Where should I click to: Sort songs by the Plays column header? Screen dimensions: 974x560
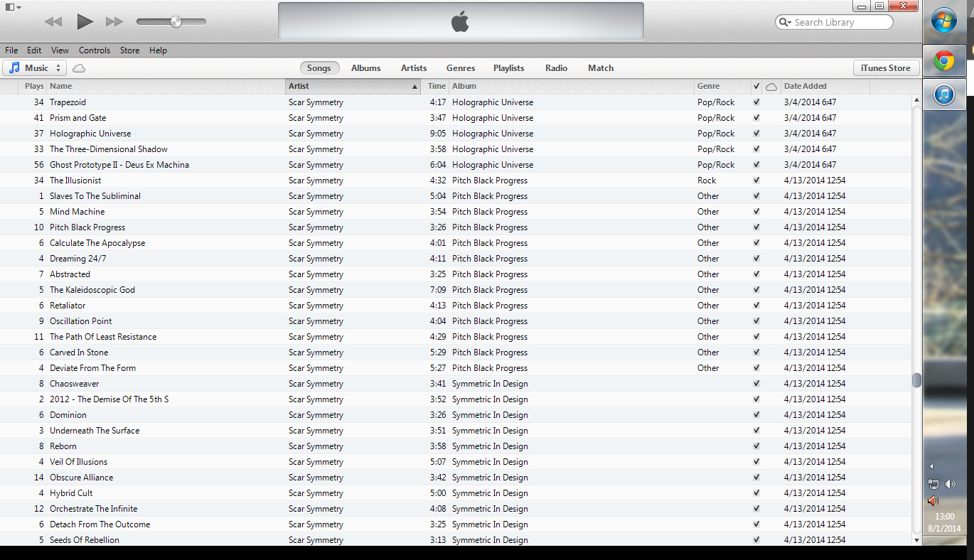[x=33, y=86]
